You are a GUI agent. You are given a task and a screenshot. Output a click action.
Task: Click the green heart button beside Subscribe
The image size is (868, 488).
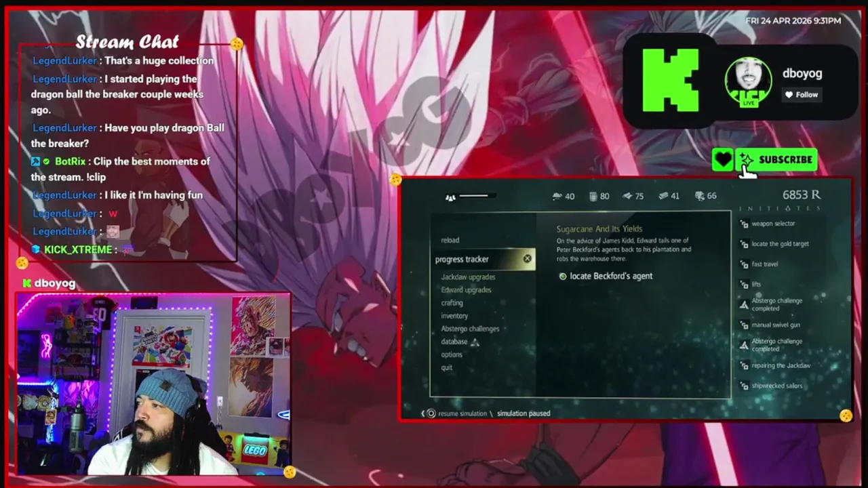pyautogui.click(x=723, y=160)
